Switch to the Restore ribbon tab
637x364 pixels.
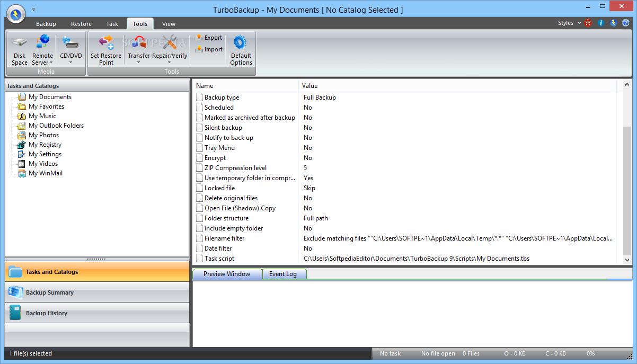click(x=81, y=24)
